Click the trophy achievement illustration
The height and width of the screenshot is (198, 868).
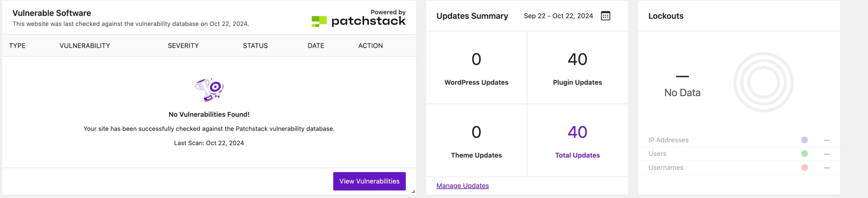pyautogui.click(x=208, y=89)
